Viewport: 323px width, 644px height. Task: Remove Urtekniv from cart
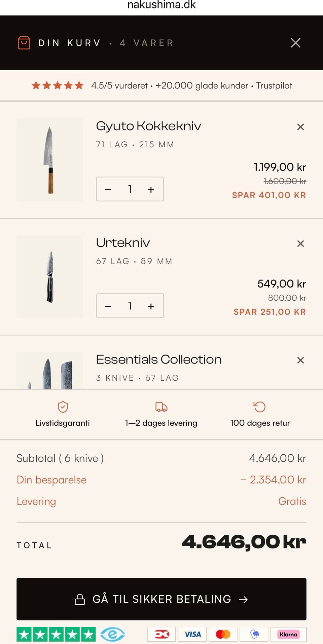300,243
